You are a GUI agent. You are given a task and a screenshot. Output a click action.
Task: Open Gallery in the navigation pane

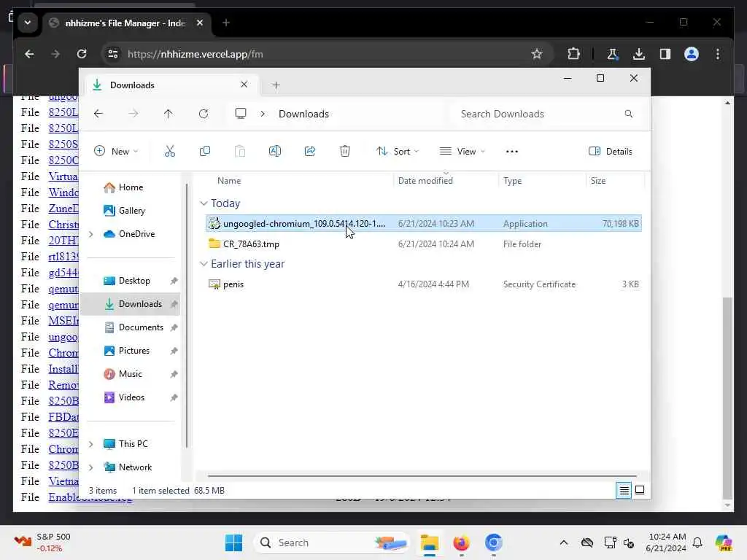[131, 211]
